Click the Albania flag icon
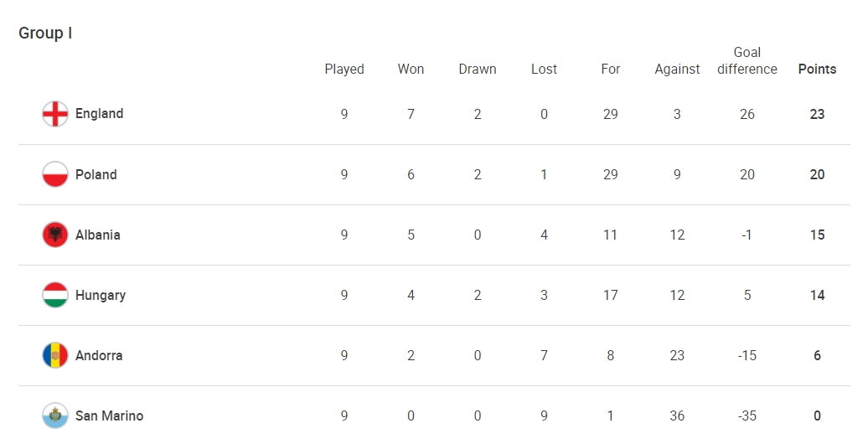Viewport: 868px width, 444px height. coord(55,235)
